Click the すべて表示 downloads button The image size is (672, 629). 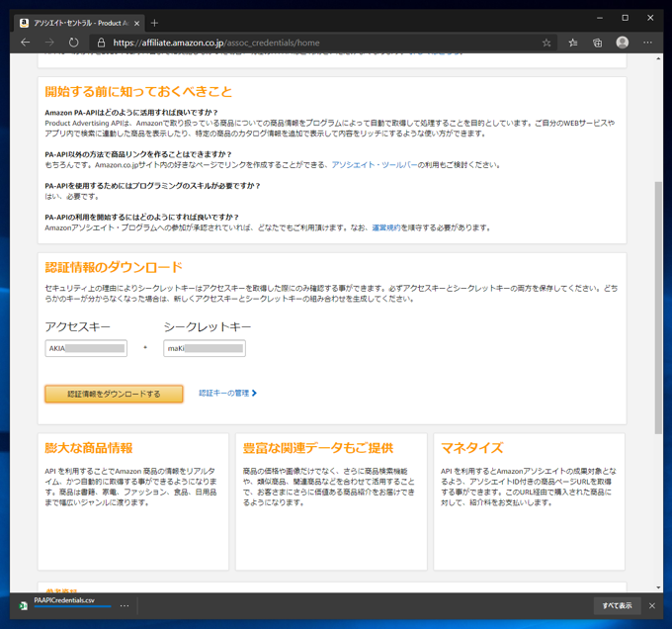coord(617,606)
